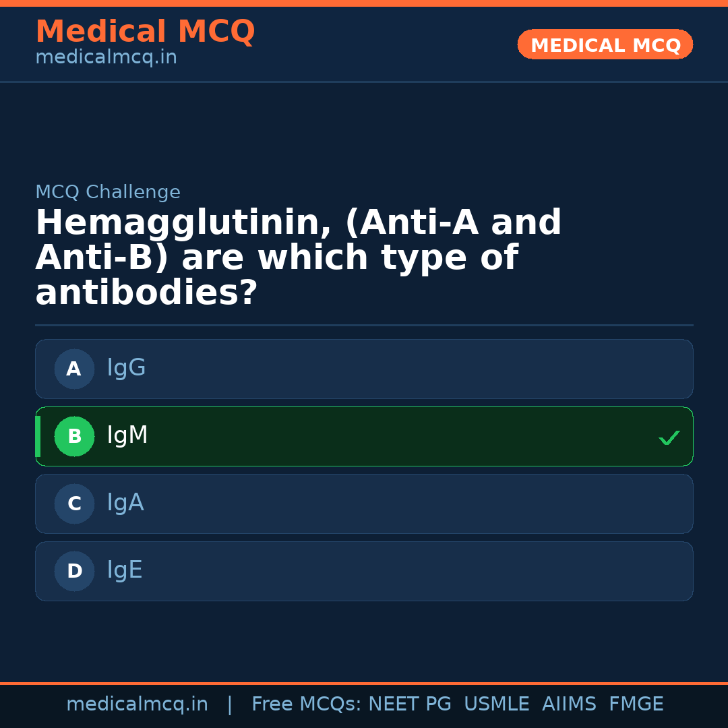Viewport: 728px width, 728px height.
Task: Click the separator pipe in the footer
Action: tap(230, 704)
